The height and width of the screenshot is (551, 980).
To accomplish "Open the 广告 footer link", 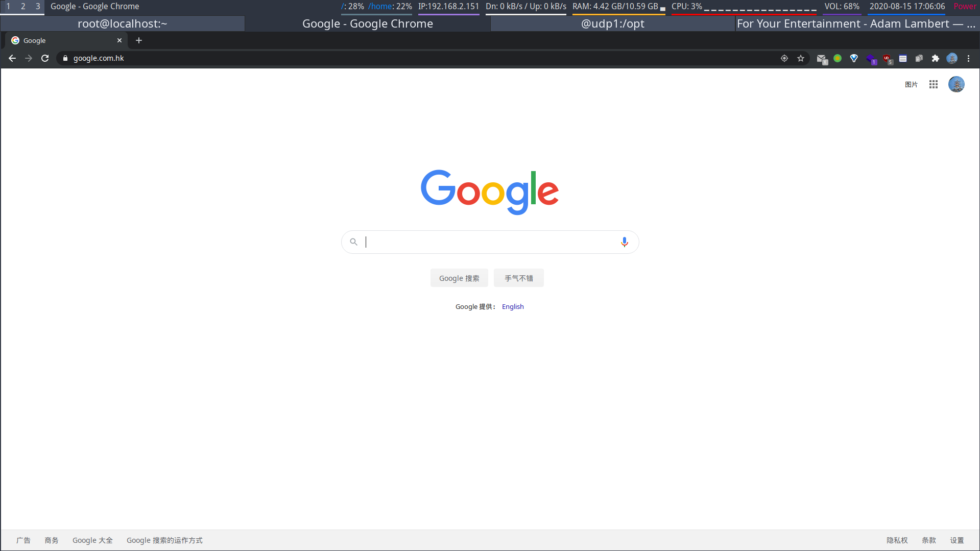I will click(23, 541).
